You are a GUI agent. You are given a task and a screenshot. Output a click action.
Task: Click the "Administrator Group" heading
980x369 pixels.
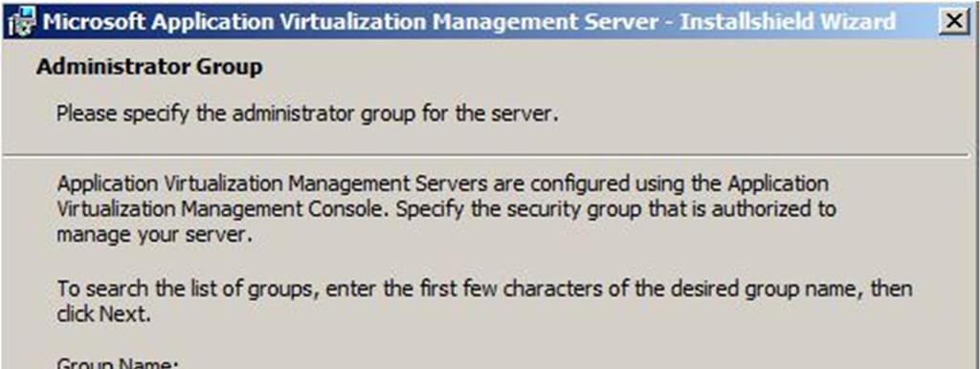click(x=149, y=68)
